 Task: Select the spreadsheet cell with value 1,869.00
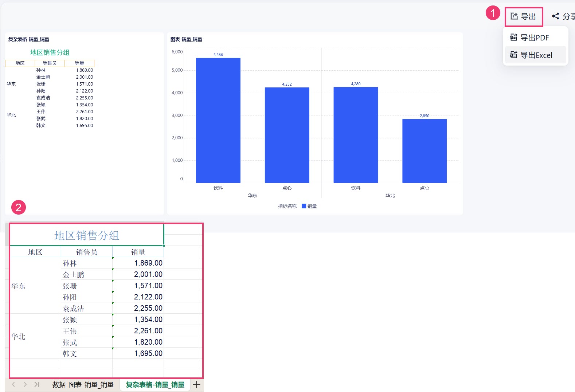click(x=138, y=263)
